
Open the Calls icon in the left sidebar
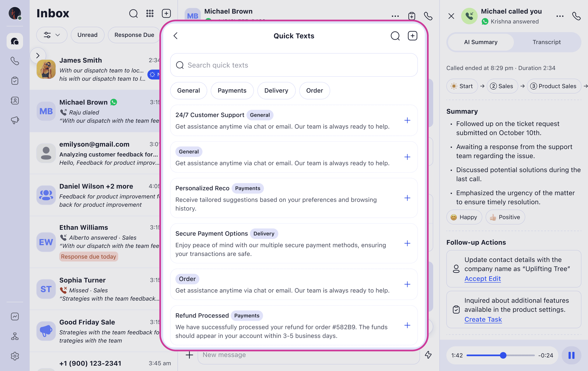coord(15,61)
